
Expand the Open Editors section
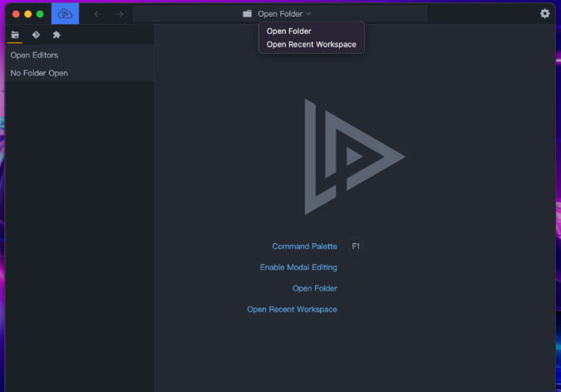(x=80, y=55)
